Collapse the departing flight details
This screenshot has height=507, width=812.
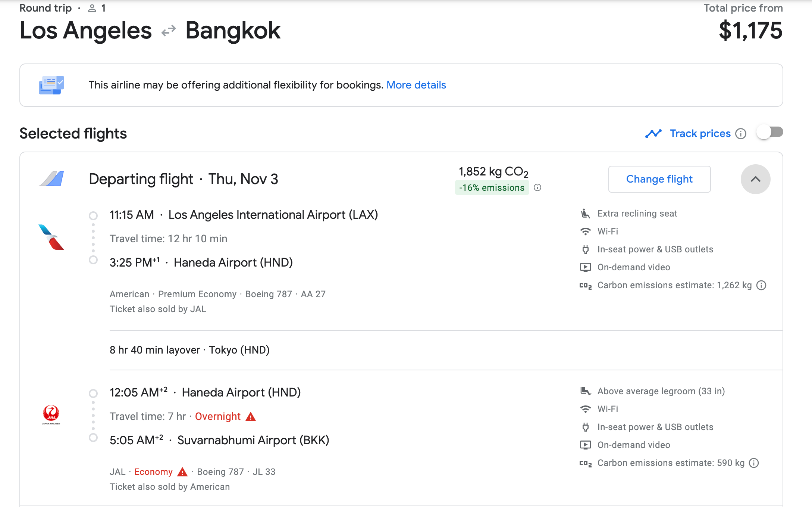coord(755,179)
